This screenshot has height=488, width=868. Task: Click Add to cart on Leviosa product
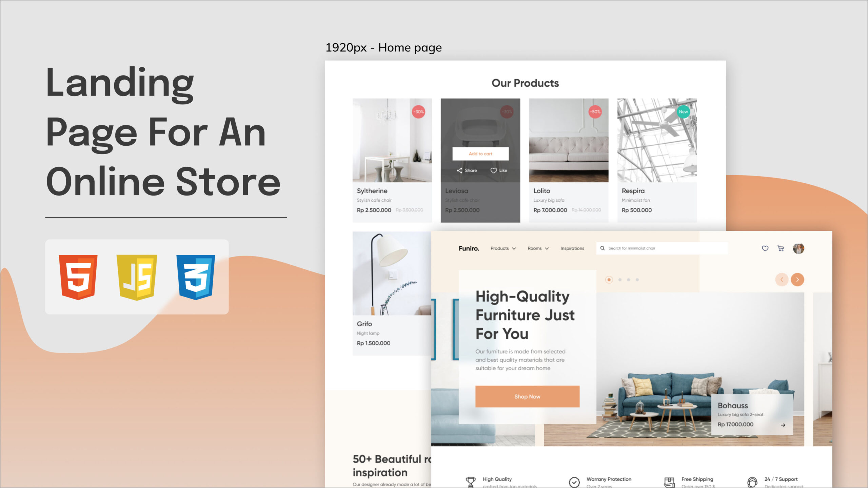479,154
